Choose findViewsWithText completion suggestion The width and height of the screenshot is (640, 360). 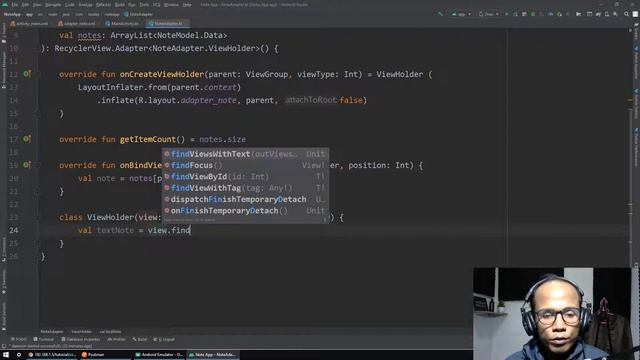coord(245,154)
